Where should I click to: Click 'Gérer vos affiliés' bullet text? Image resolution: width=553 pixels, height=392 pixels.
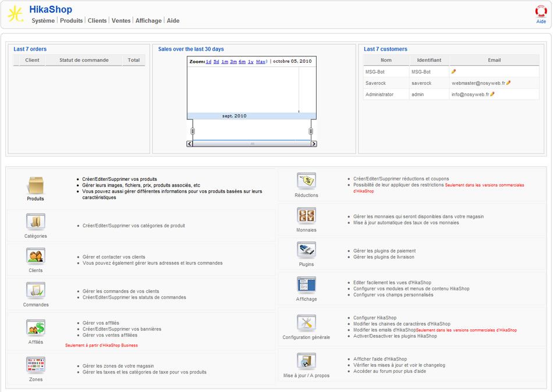101,323
